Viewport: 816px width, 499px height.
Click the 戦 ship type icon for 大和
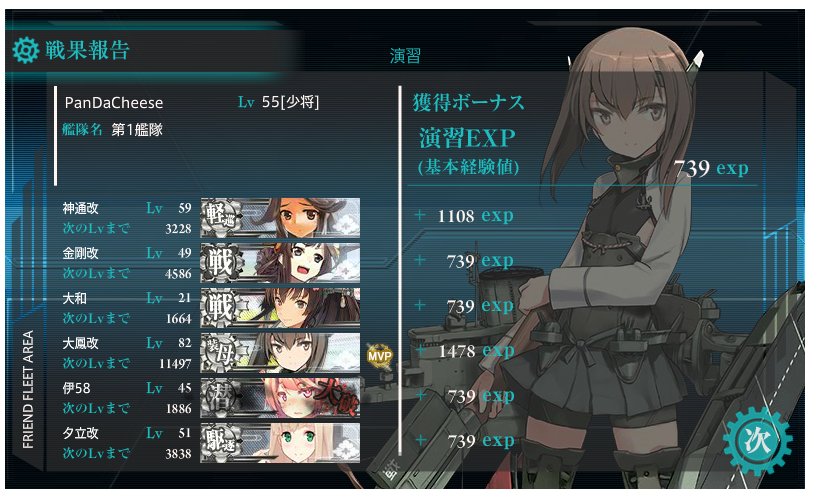click(x=222, y=308)
